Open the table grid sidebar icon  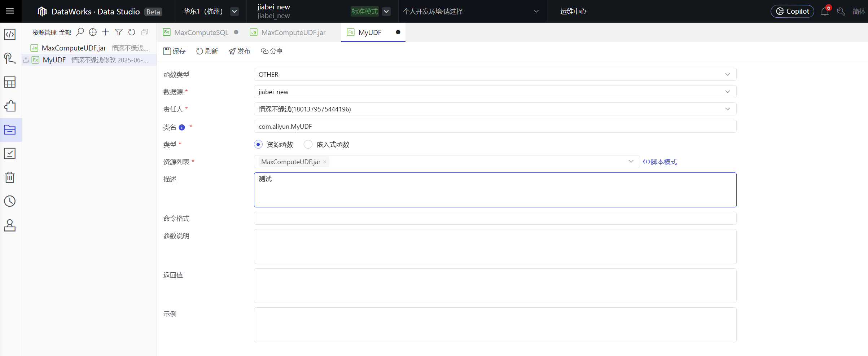coord(10,82)
